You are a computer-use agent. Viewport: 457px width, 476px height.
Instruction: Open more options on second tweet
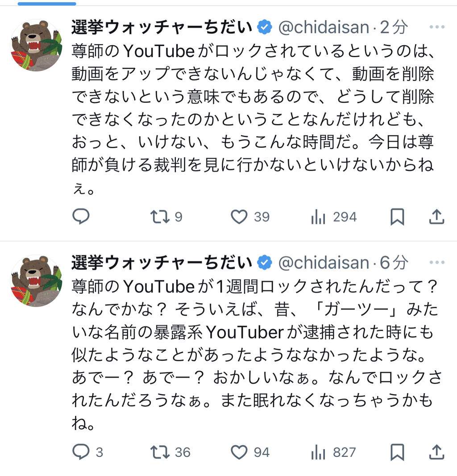point(437,263)
